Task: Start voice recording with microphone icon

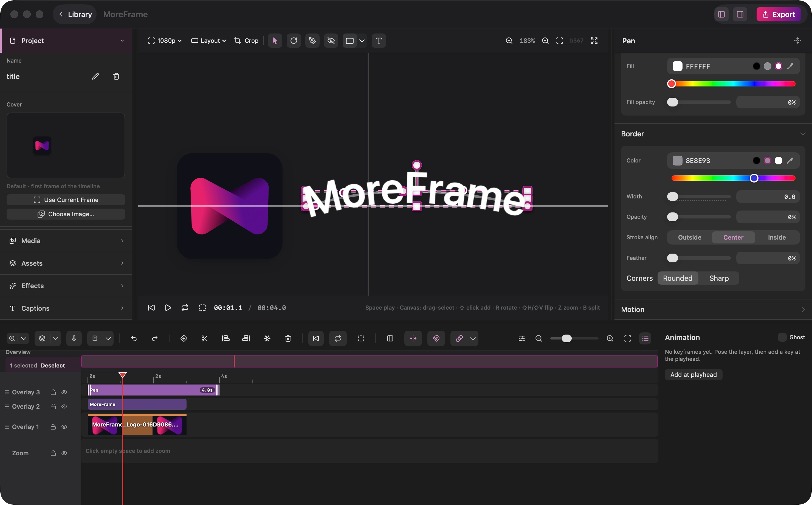Action: pos(74,338)
